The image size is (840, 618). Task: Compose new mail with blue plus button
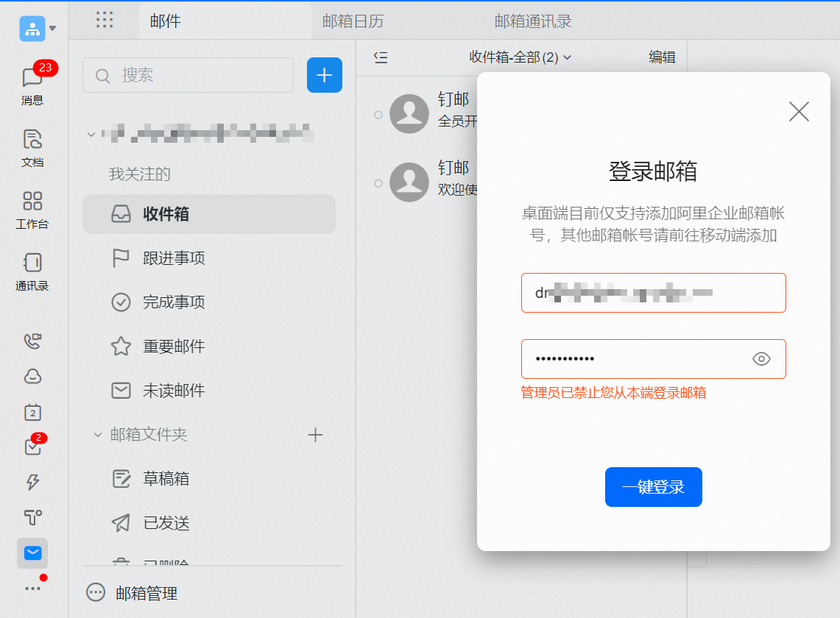click(x=325, y=75)
